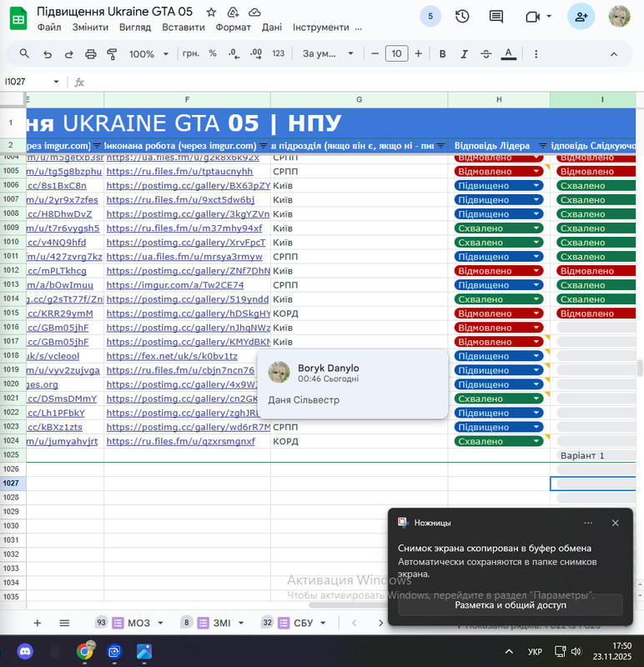The height and width of the screenshot is (667, 644).
Task: Close the Ножницы notification
Action: [615, 523]
